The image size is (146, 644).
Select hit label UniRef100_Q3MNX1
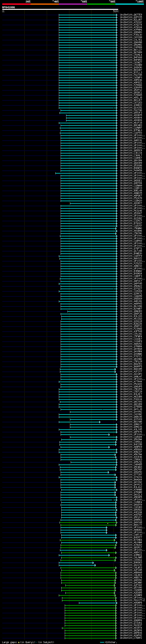tap(131, 555)
